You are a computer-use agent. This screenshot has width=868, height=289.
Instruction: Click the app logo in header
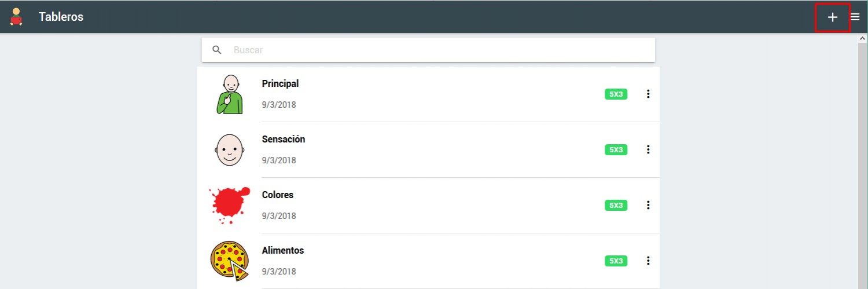point(16,17)
